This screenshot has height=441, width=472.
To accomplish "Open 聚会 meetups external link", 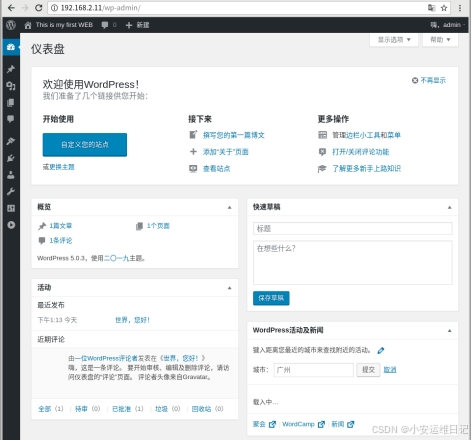I will tap(264, 424).
